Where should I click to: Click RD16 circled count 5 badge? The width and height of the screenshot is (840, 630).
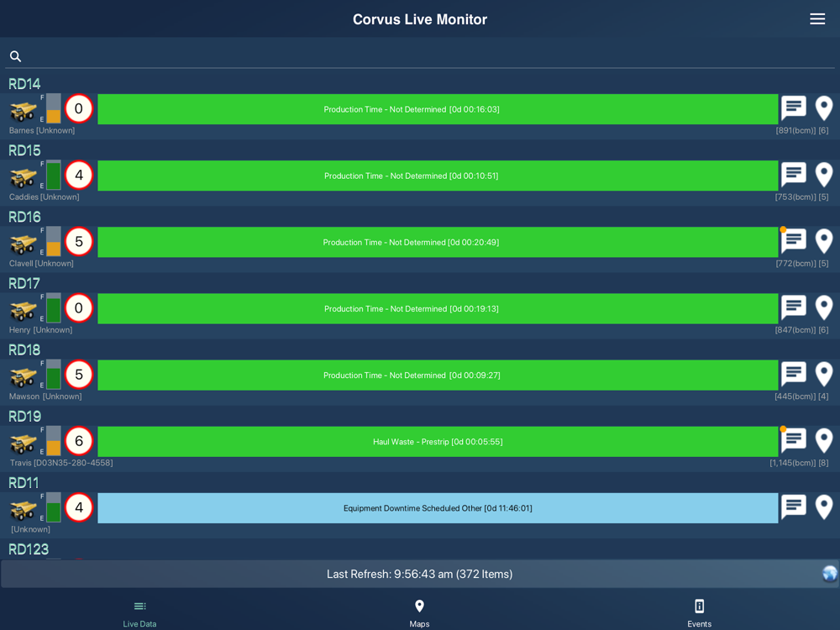pos(79,242)
